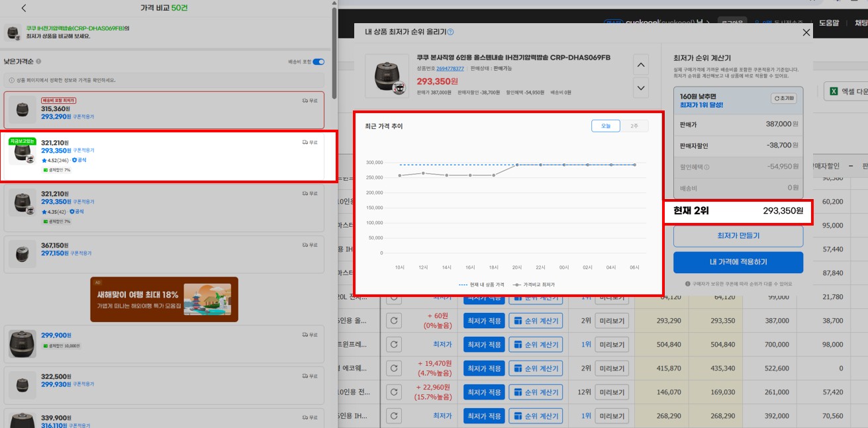Click the 판매자할인 -38,700 input field
This screenshot has width=868, height=428.
(738, 146)
